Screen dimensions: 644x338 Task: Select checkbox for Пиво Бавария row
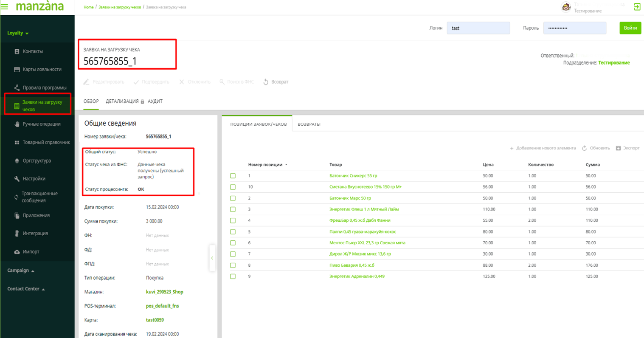(233, 265)
